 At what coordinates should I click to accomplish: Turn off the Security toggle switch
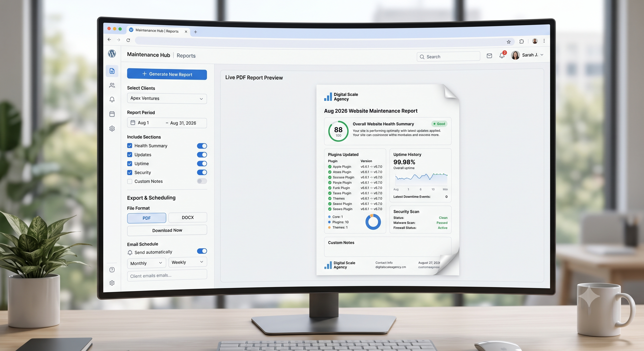(x=202, y=172)
